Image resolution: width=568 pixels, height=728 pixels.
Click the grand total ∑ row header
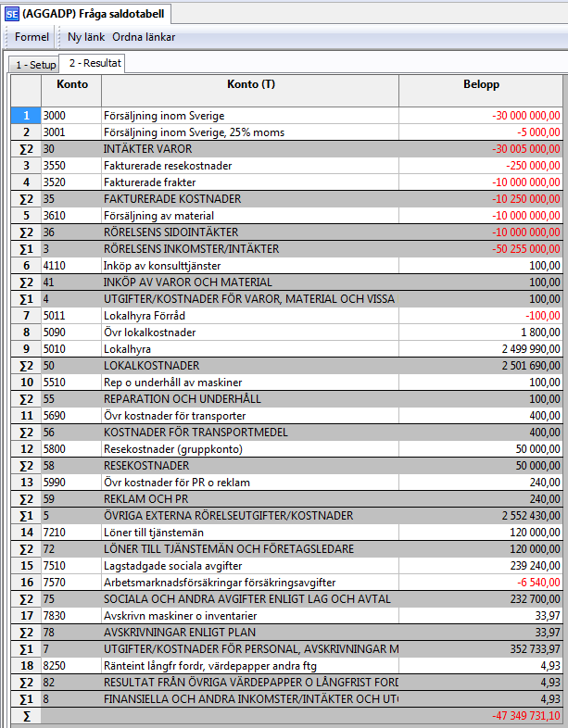click(26, 716)
